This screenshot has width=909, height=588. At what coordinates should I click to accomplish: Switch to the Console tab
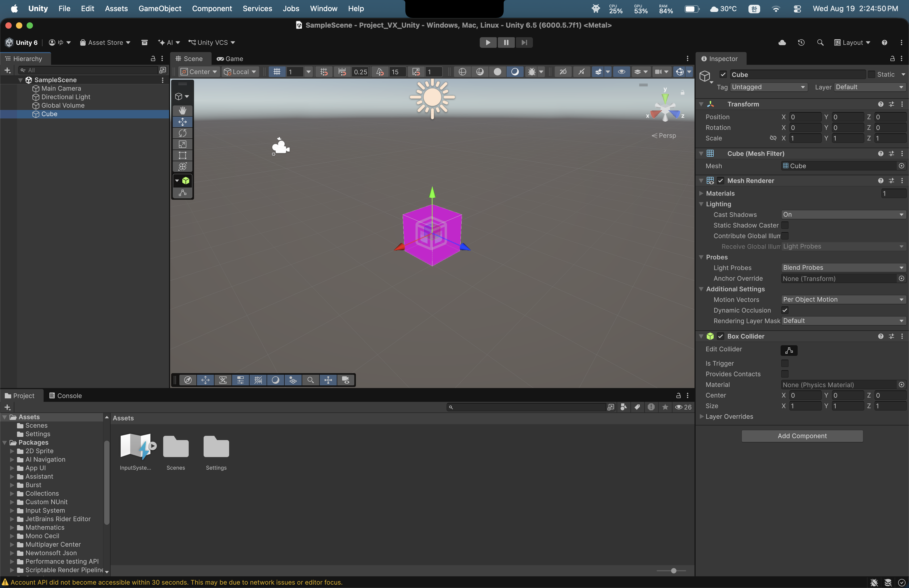[x=65, y=396]
